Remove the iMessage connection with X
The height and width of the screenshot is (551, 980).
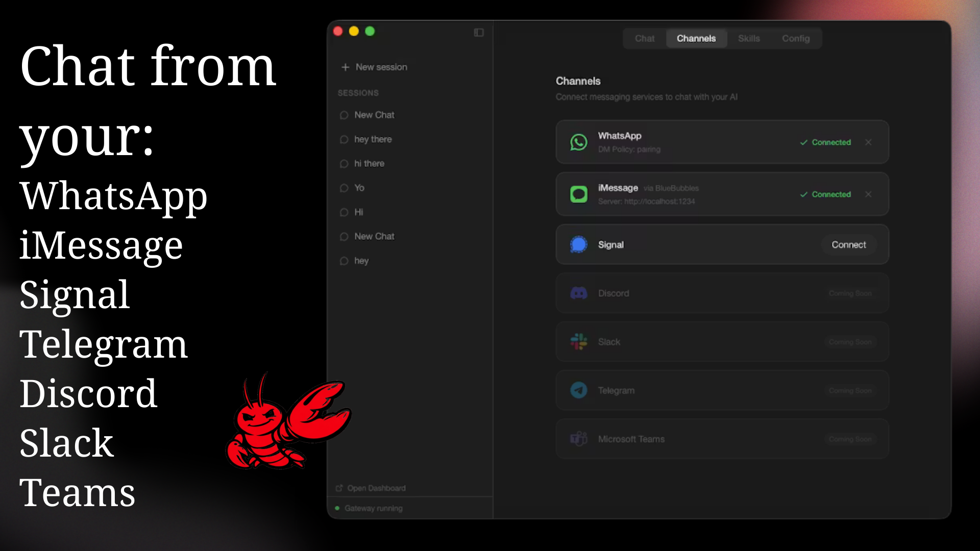(868, 194)
